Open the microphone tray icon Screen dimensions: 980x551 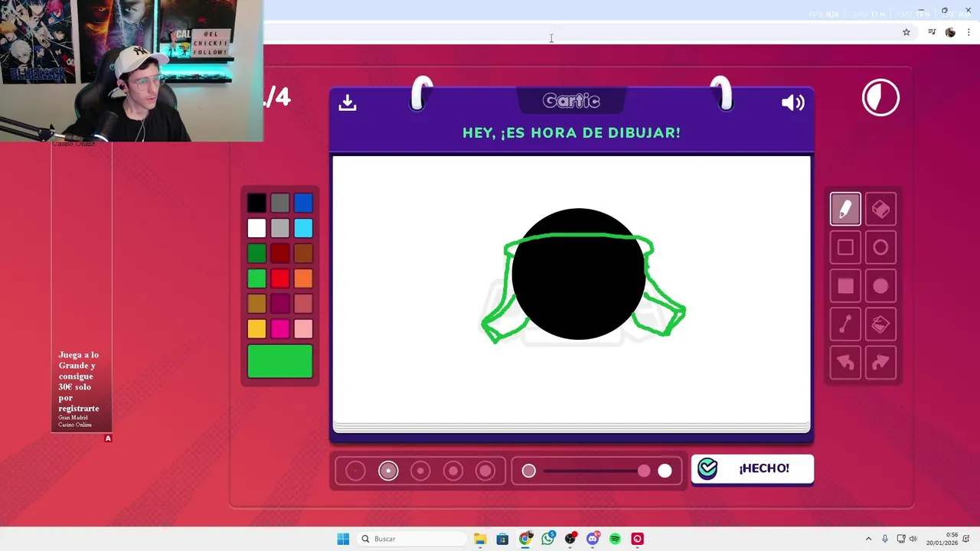(x=885, y=539)
